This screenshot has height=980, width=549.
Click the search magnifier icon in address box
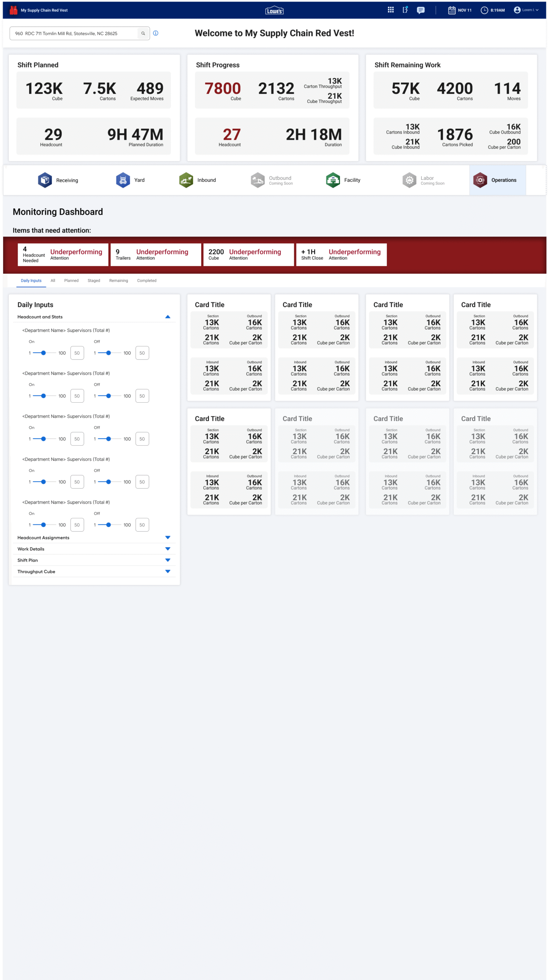tap(143, 34)
